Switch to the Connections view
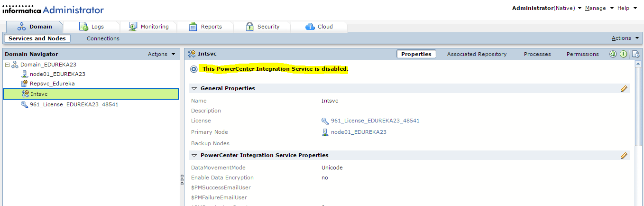 tap(103, 38)
